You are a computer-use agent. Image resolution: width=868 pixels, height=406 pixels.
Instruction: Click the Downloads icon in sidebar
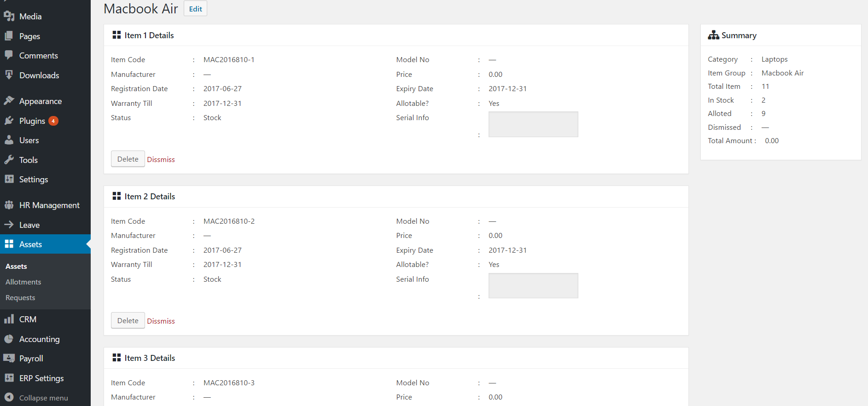(x=9, y=75)
